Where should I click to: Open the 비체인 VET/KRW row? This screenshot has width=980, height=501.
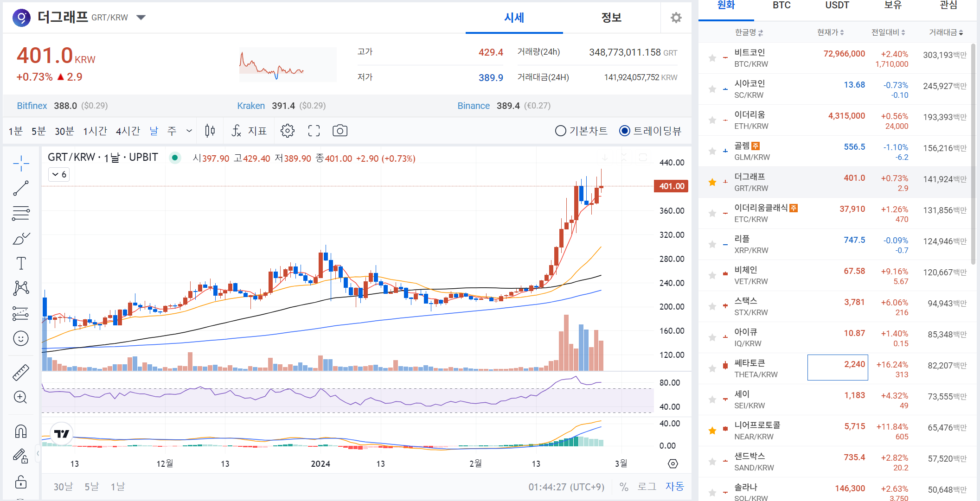[x=835, y=275]
